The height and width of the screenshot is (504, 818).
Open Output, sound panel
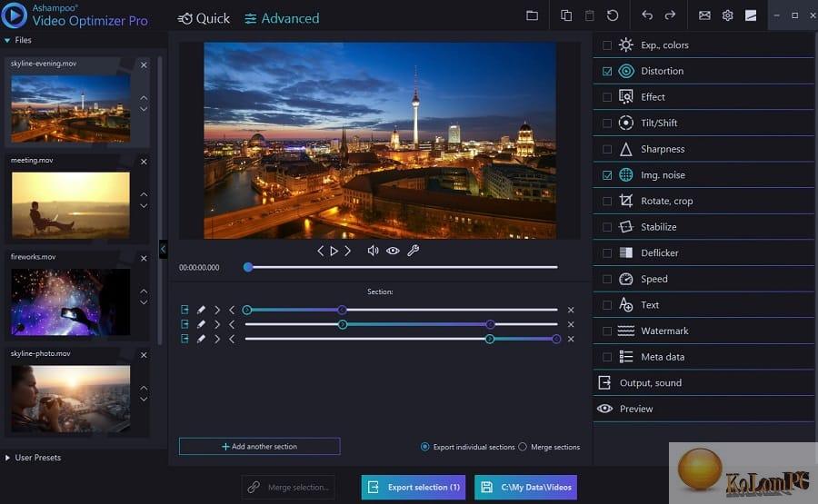click(703, 383)
